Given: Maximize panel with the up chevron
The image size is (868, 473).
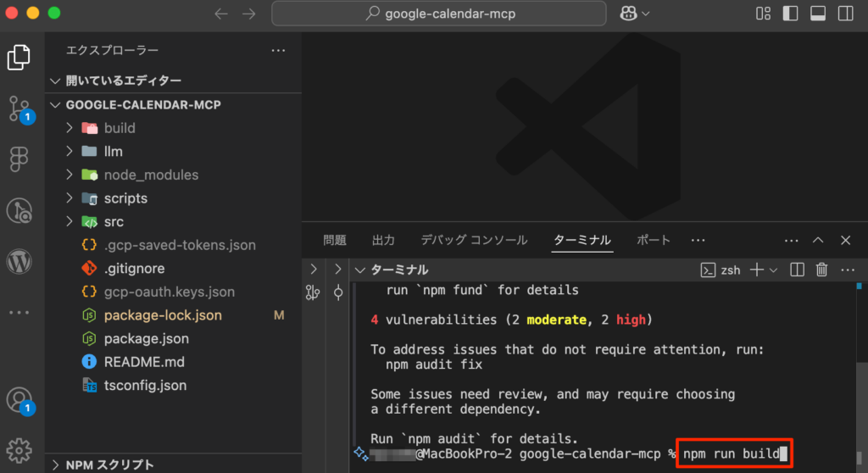Looking at the screenshot, I should click(818, 240).
